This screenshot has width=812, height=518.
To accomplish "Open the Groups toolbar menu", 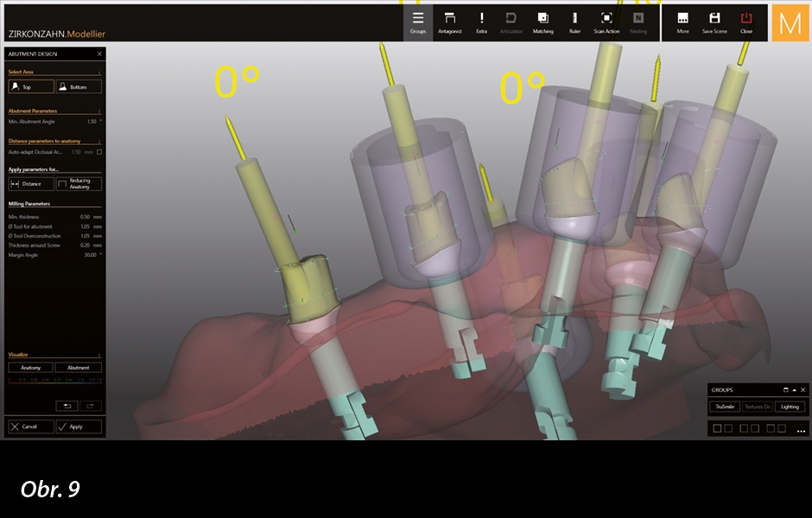I will [418, 22].
